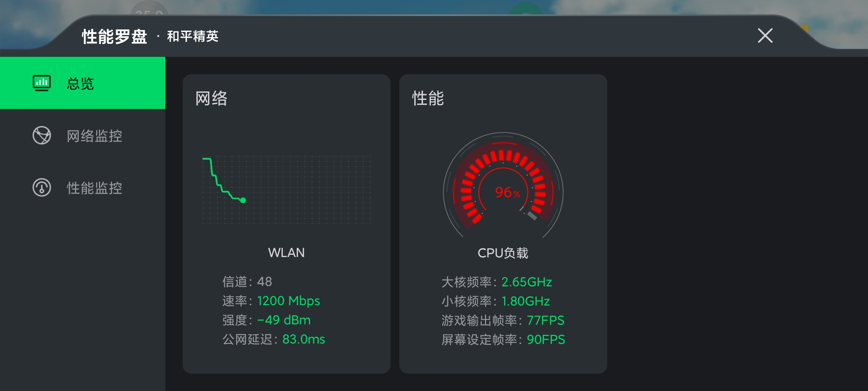Open the 网络监控 tab
The height and width of the screenshot is (391, 868).
(82, 135)
